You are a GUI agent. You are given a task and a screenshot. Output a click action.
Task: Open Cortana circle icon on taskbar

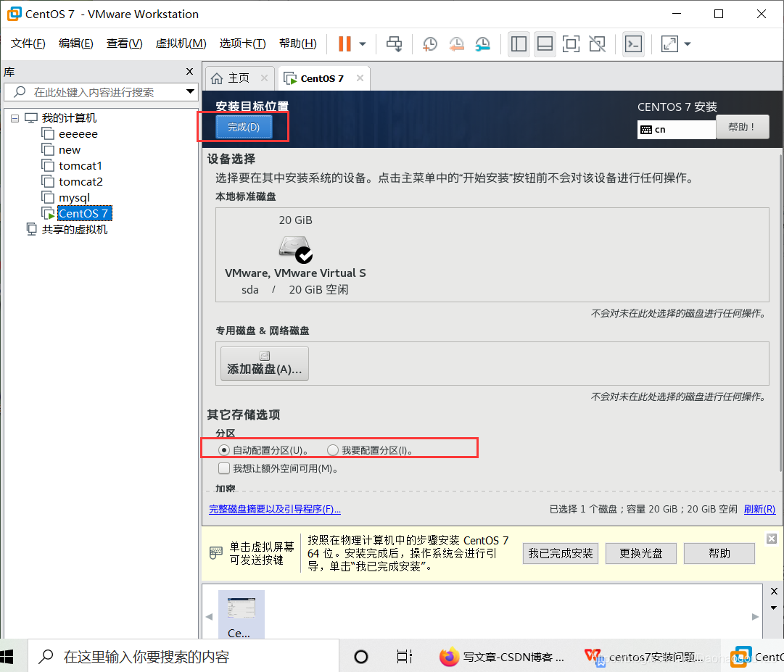click(361, 657)
